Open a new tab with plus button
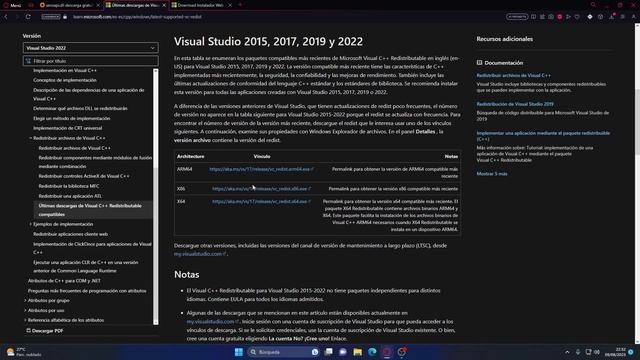This screenshot has height=360, width=640. 240,5
